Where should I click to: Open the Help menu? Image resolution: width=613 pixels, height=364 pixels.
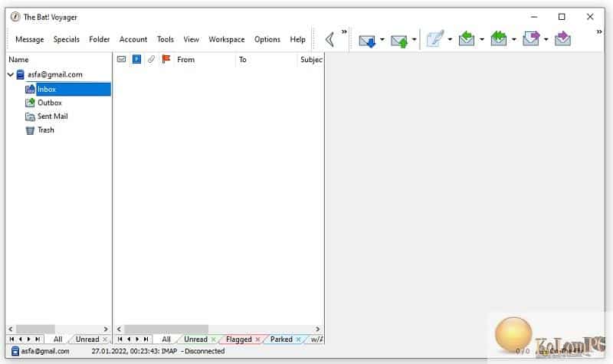coord(297,40)
